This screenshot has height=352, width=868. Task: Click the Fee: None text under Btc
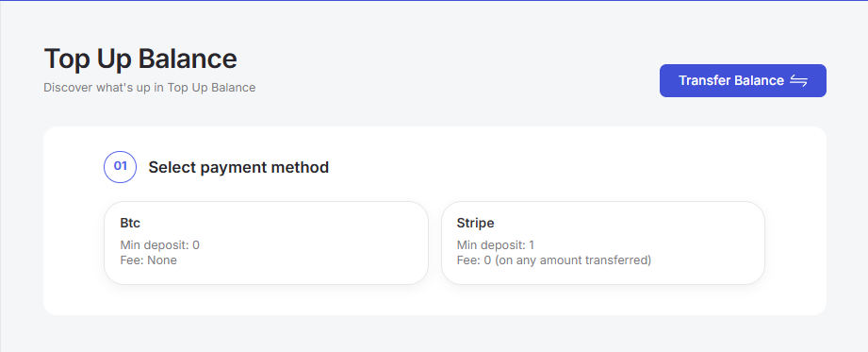click(x=148, y=260)
